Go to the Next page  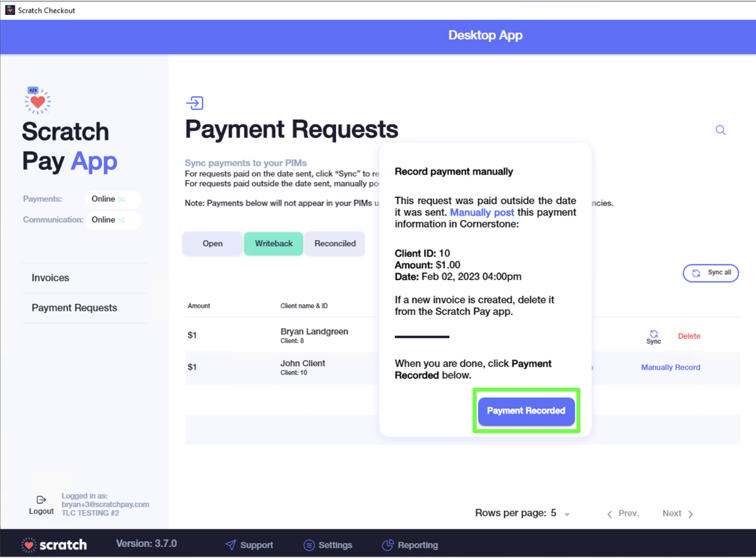pyautogui.click(x=678, y=514)
